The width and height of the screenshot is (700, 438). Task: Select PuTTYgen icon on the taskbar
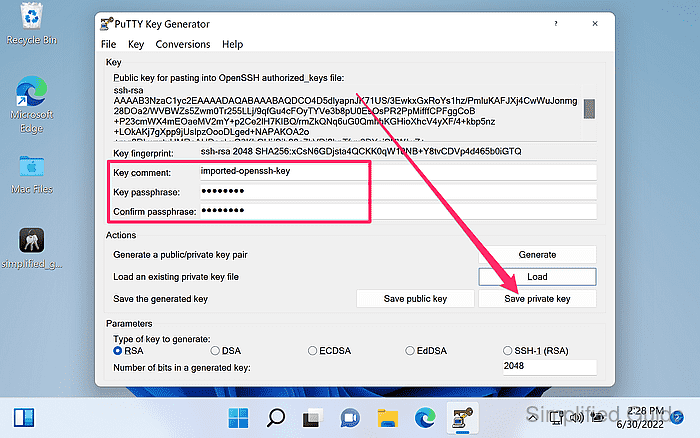point(462,418)
